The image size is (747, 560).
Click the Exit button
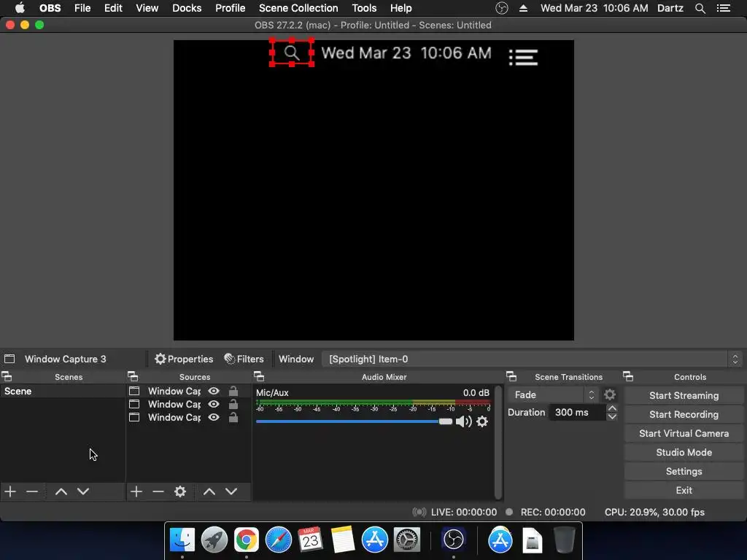click(684, 491)
